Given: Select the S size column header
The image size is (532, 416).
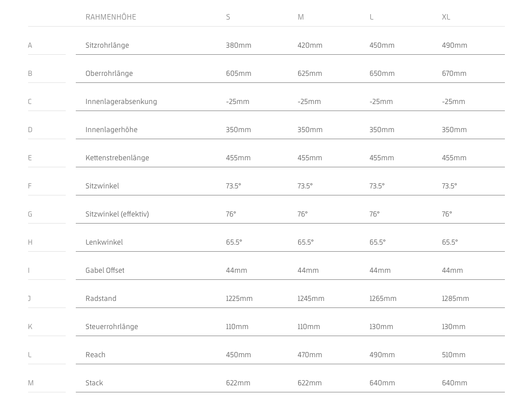Looking at the screenshot, I should tap(228, 17).
